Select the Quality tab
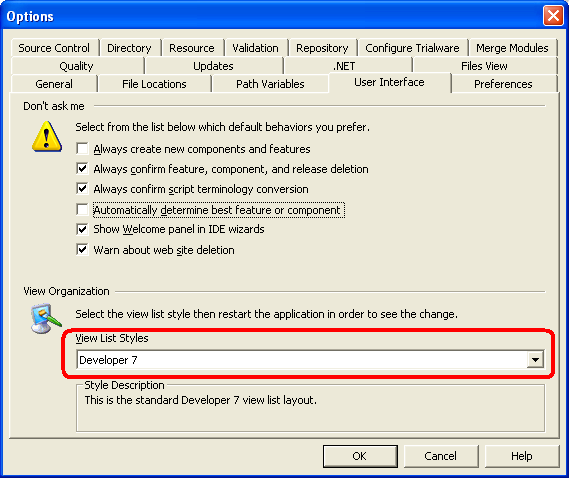569x478 pixels. (x=77, y=66)
